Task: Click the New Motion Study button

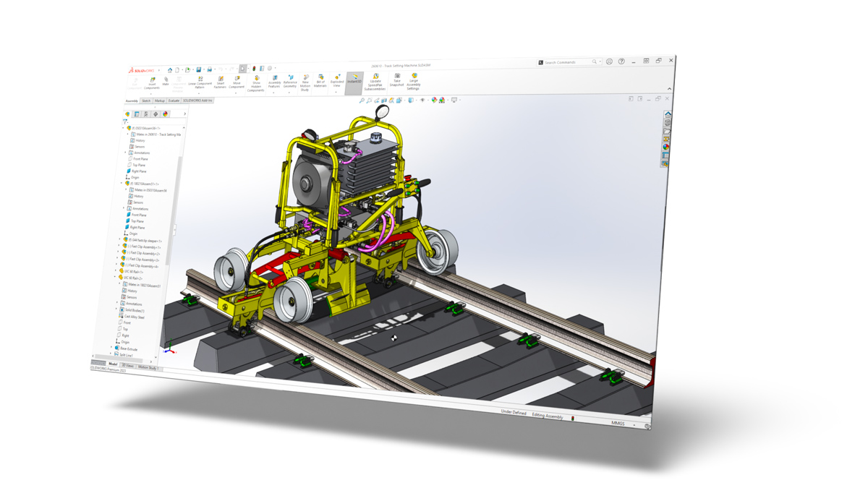Action: click(305, 82)
